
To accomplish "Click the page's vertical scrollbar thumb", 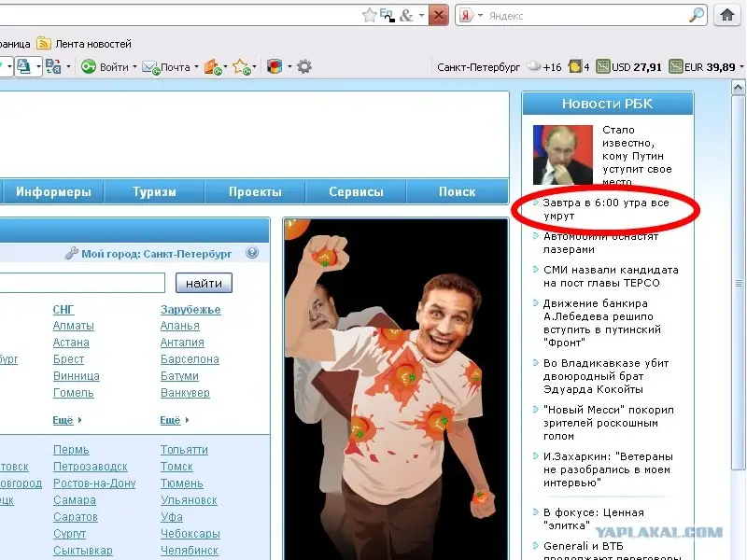I will (738, 283).
